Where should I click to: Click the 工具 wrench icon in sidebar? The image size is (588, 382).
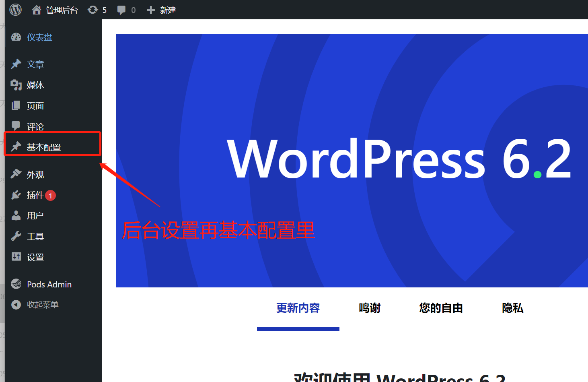click(x=16, y=236)
